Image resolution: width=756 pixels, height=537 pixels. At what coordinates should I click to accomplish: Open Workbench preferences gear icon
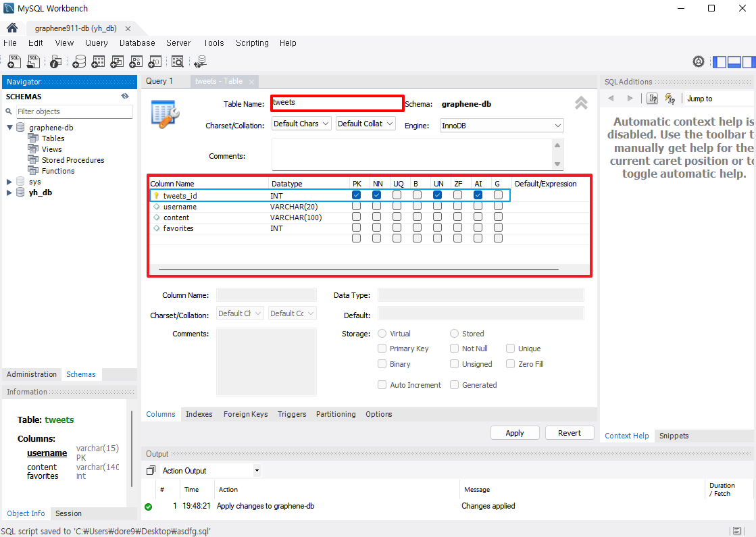[698, 61]
